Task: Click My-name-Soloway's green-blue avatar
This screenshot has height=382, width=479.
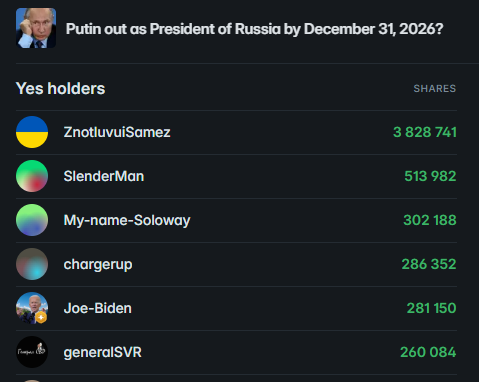Action: pos(32,220)
